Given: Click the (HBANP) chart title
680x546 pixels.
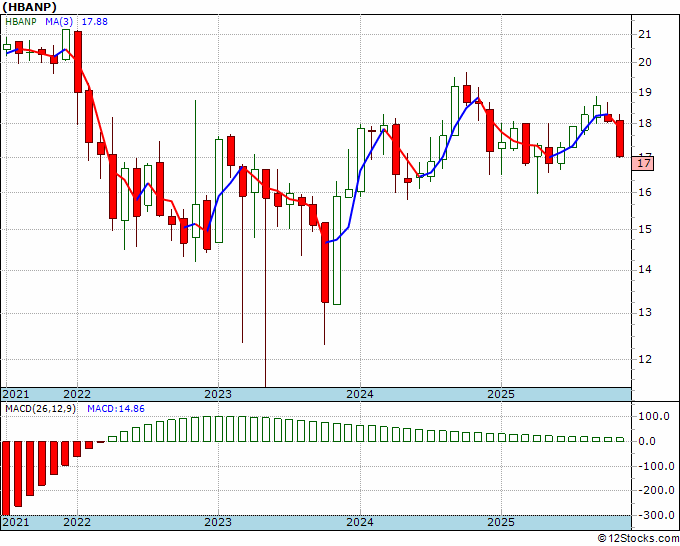Looking at the screenshot, I should [29, 7].
